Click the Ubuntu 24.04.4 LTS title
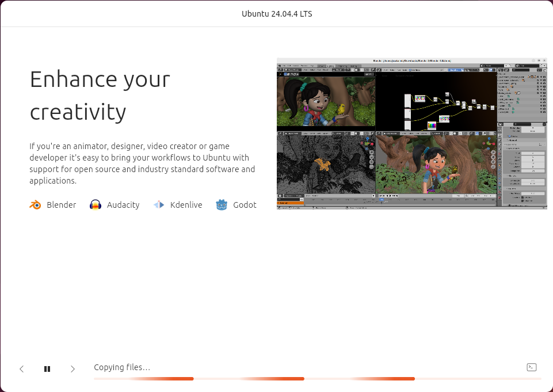The height and width of the screenshot is (392, 553). [x=277, y=14]
